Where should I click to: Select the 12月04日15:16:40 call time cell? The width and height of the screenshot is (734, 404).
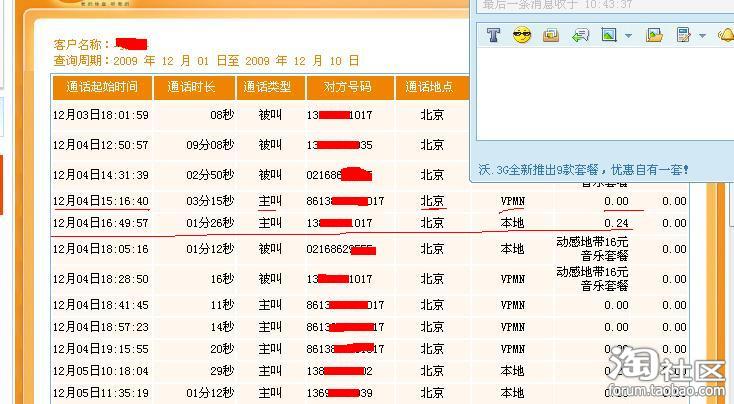(101, 201)
